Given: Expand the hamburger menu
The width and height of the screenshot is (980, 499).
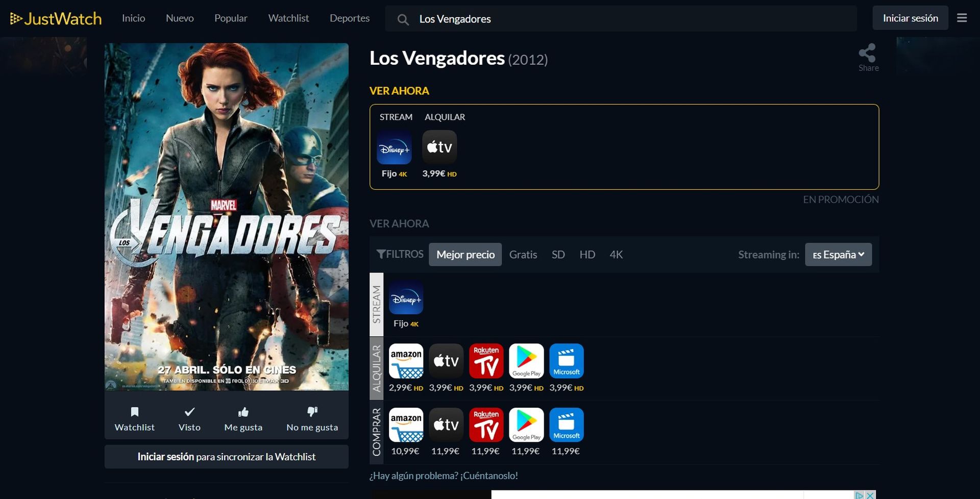Looking at the screenshot, I should coord(961,18).
